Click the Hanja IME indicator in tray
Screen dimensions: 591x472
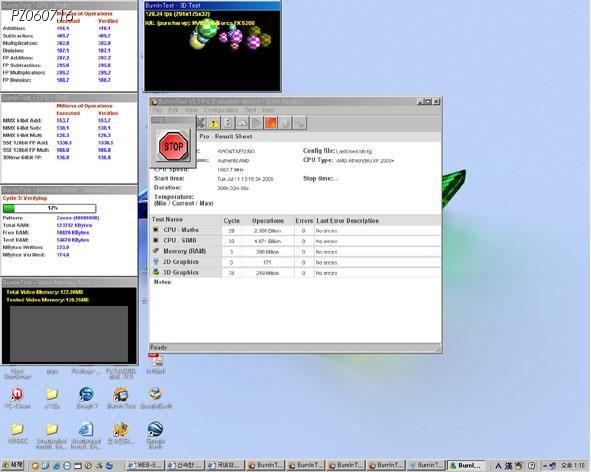[508, 466]
